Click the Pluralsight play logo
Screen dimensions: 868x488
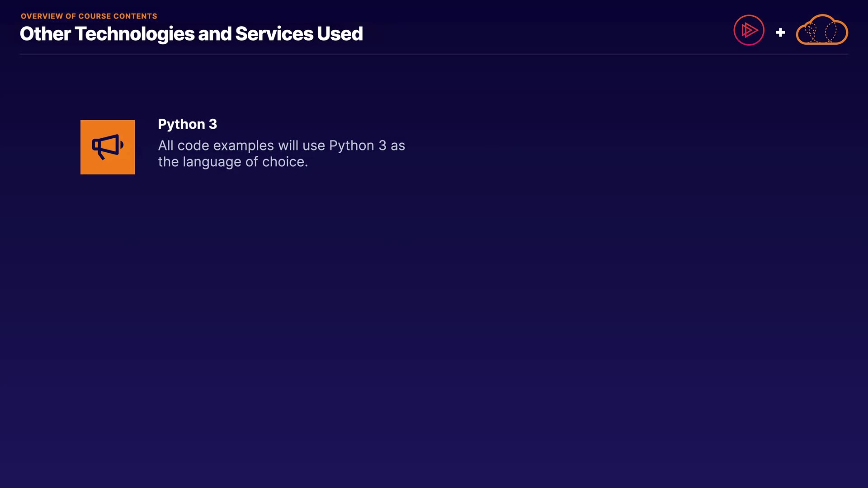tap(749, 30)
